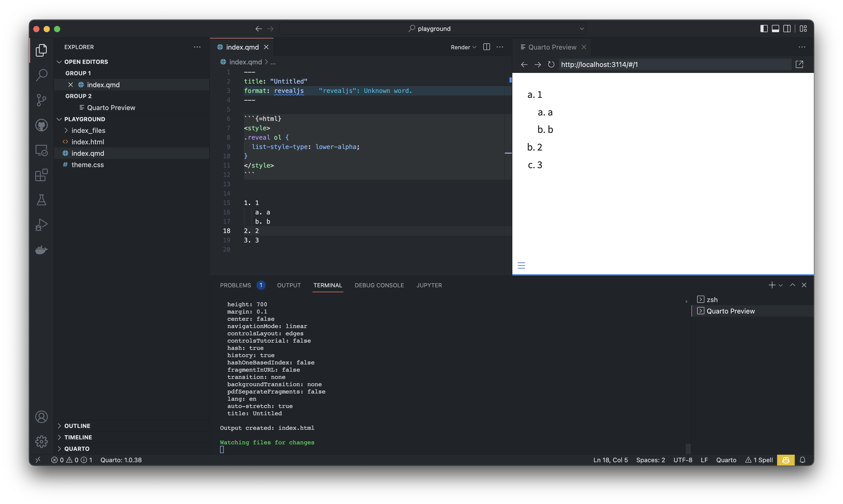Screen dimensions: 843x504
Task: Select the Quarto Preview terminal instance
Action: [x=752, y=311]
